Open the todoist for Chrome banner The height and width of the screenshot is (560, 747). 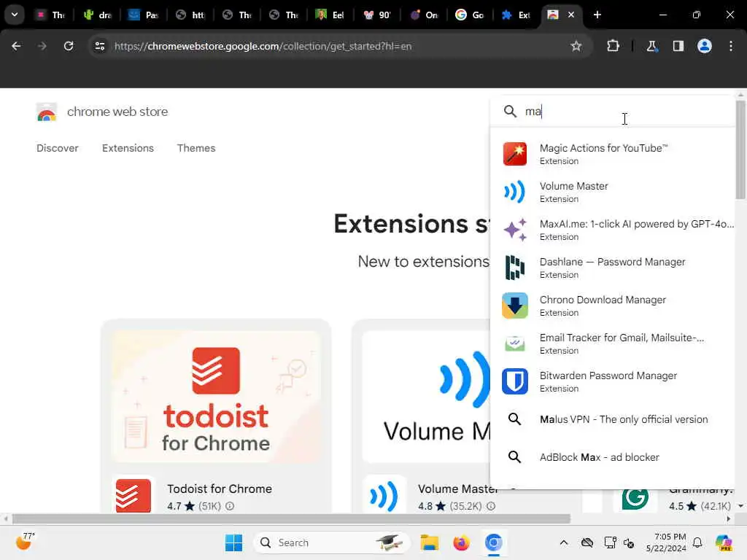coord(216,396)
